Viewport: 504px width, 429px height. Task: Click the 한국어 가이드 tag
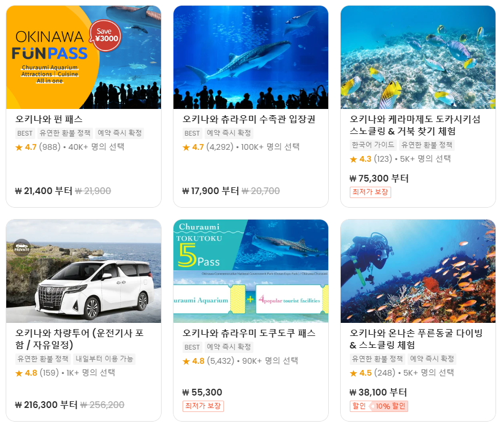(x=373, y=145)
